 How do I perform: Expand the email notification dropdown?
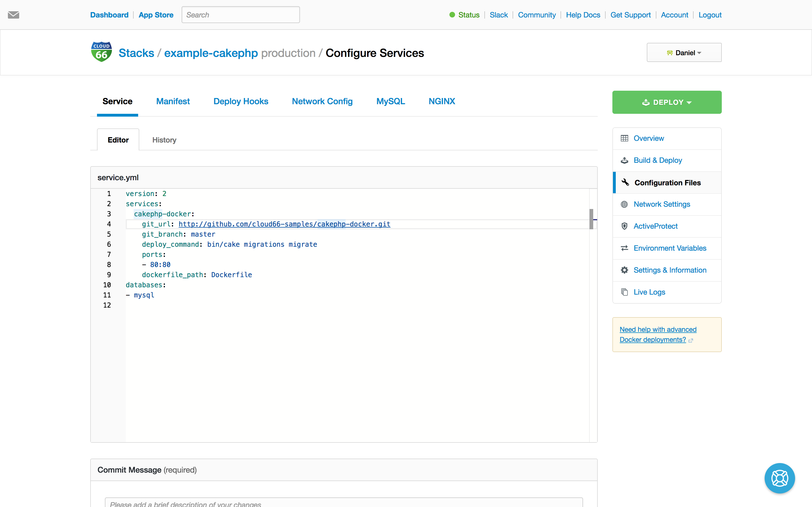(x=14, y=15)
